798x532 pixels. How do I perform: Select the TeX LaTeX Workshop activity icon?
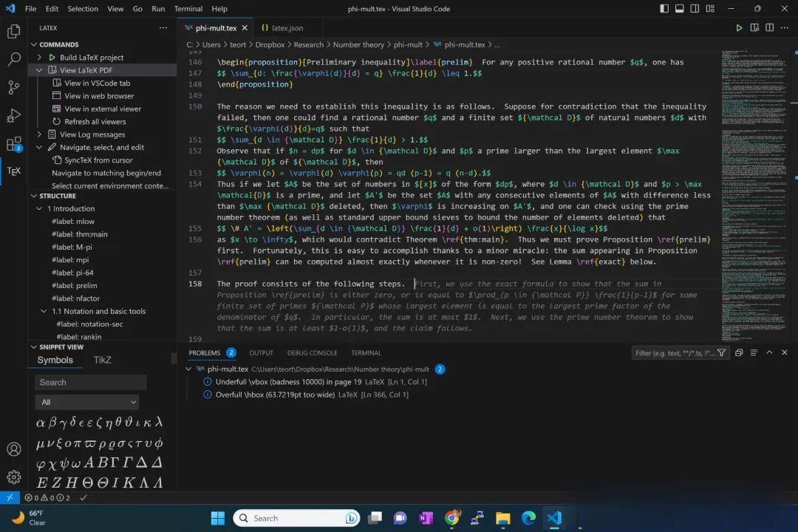click(14, 171)
